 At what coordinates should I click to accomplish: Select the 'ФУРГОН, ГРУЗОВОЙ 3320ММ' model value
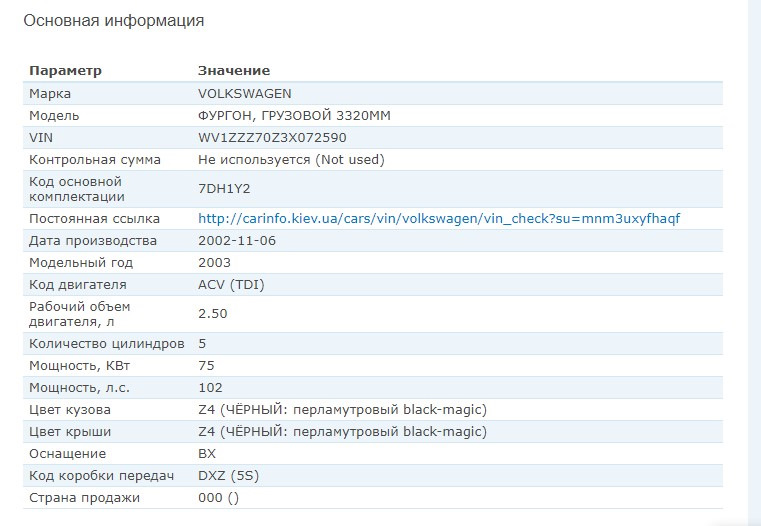click(294, 115)
